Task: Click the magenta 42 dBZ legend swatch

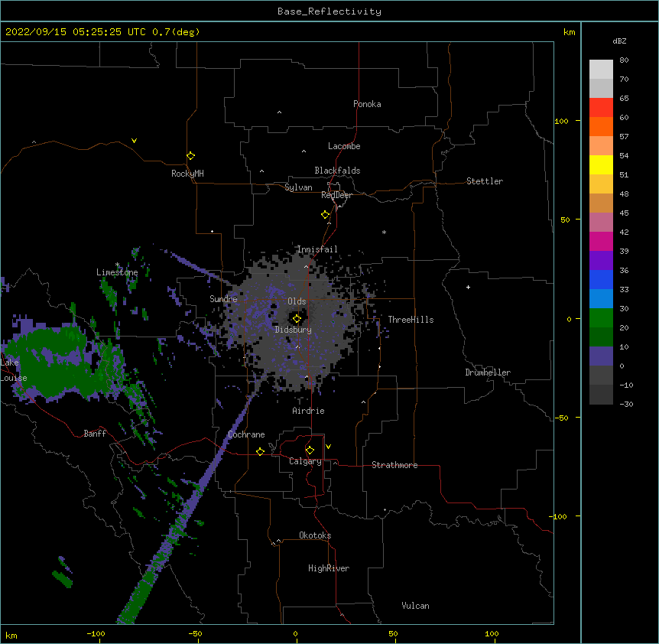Action: (601, 241)
